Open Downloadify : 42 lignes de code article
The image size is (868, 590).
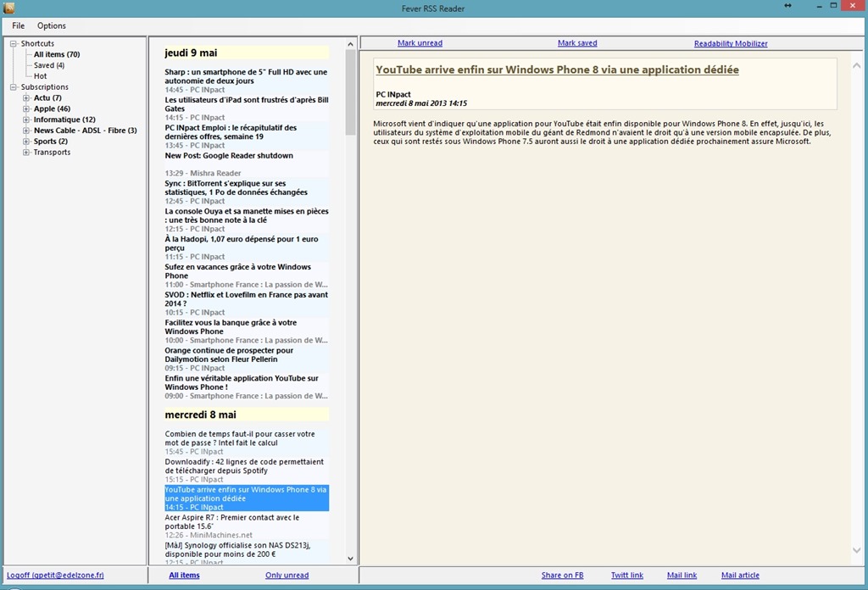click(x=247, y=470)
